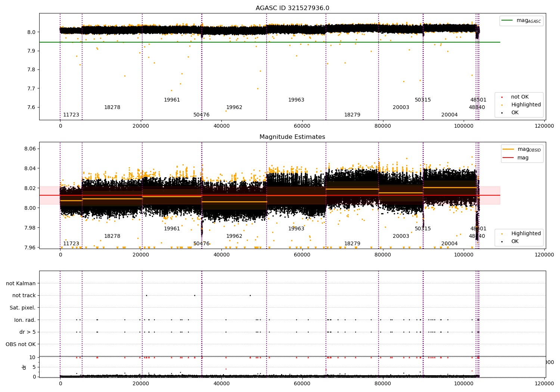The width and height of the screenshot is (560, 392).
Task: Click OBSID 19963 in the Magnitude Estimates plot
Action: pos(296,229)
